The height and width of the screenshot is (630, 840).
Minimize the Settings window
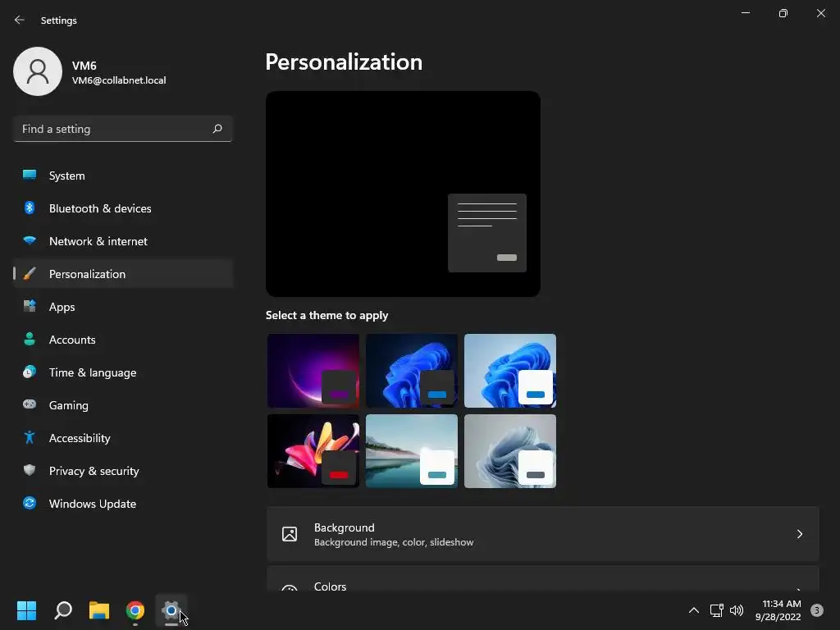[x=745, y=13]
